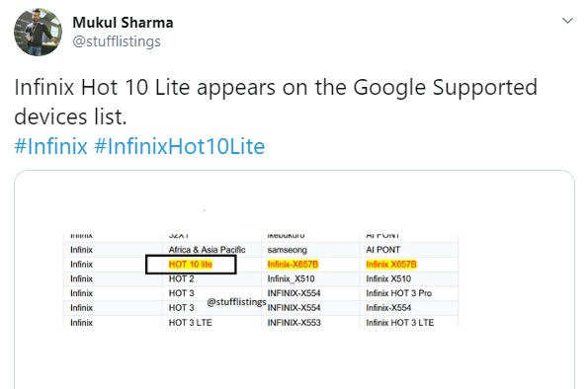The width and height of the screenshot is (588, 389).
Task: Expand the tweet options chevron menu
Action: click(x=568, y=21)
